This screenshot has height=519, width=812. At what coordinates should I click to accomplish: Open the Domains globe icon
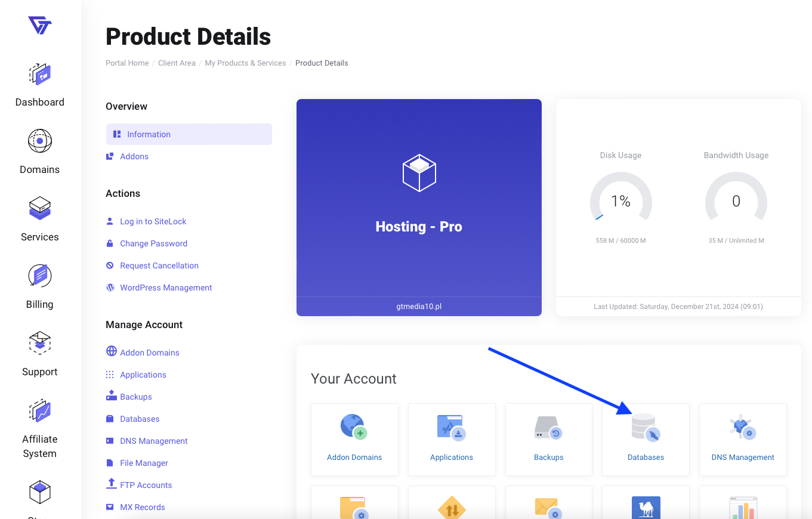pyautogui.click(x=40, y=141)
